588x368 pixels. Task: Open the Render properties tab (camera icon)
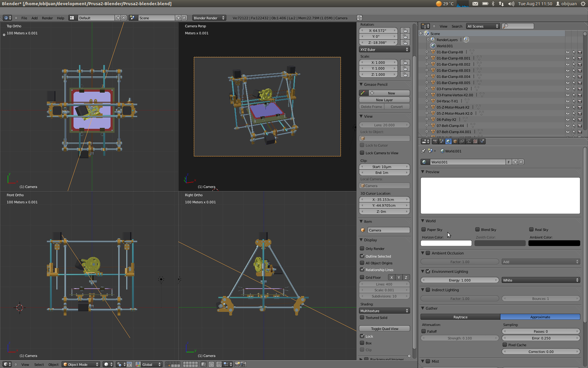point(435,141)
